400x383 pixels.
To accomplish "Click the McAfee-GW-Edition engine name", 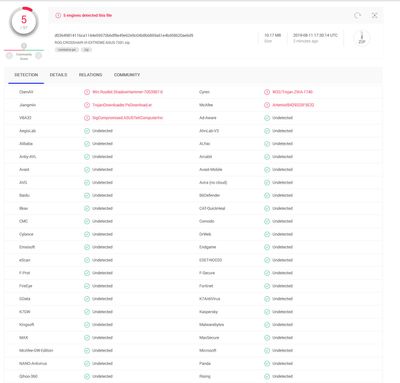I will click(x=36, y=350).
